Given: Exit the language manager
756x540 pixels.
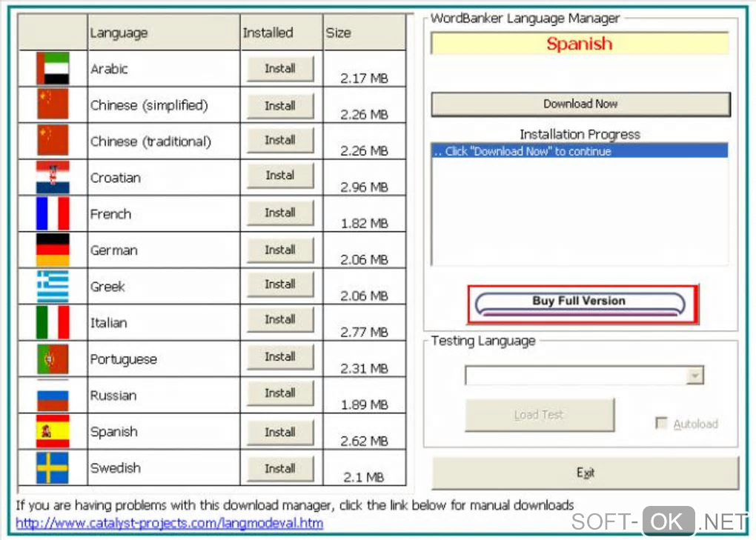Looking at the screenshot, I should pyautogui.click(x=586, y=473).
